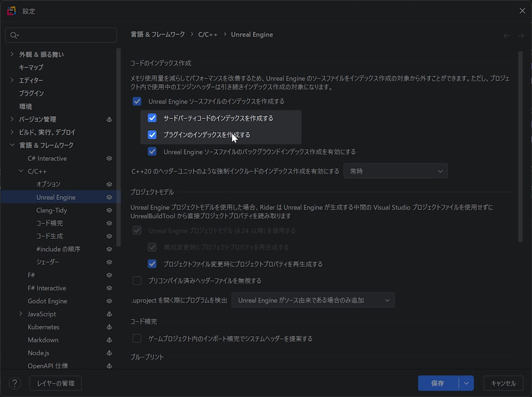Image resolution: width=532 pixels, height=397 pixels.
Task: Go forward with the right arrow icon
Action: 521,35
